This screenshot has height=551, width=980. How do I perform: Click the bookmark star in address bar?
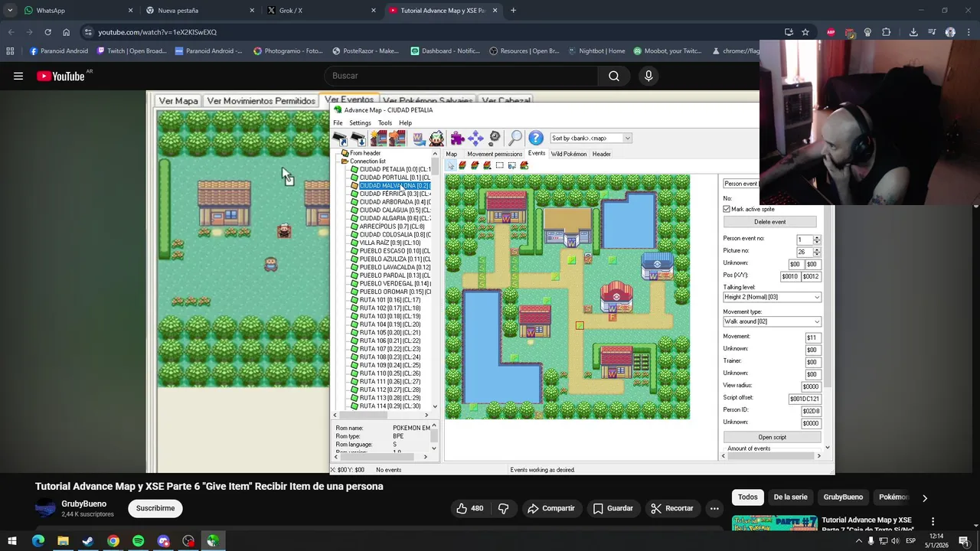[x=805, y=32]
